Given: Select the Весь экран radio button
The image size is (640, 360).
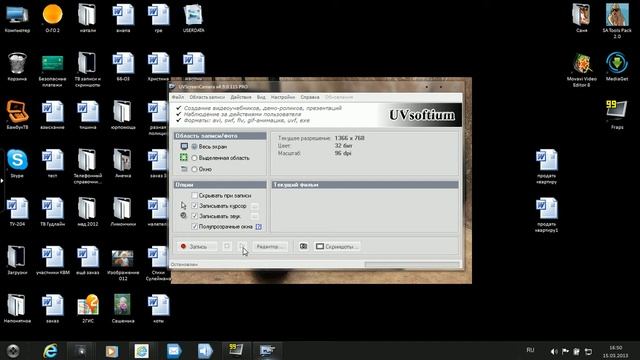Looking at the screenshot, I should point(194,146).
